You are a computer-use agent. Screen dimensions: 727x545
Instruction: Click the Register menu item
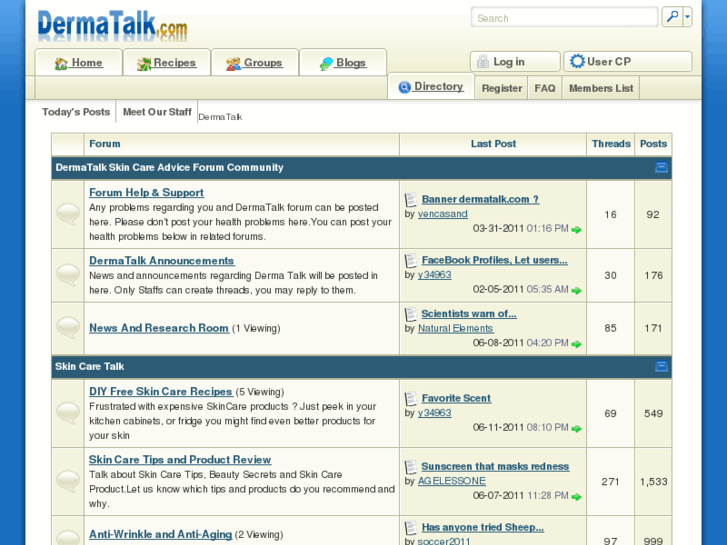(x=502, y=88)
